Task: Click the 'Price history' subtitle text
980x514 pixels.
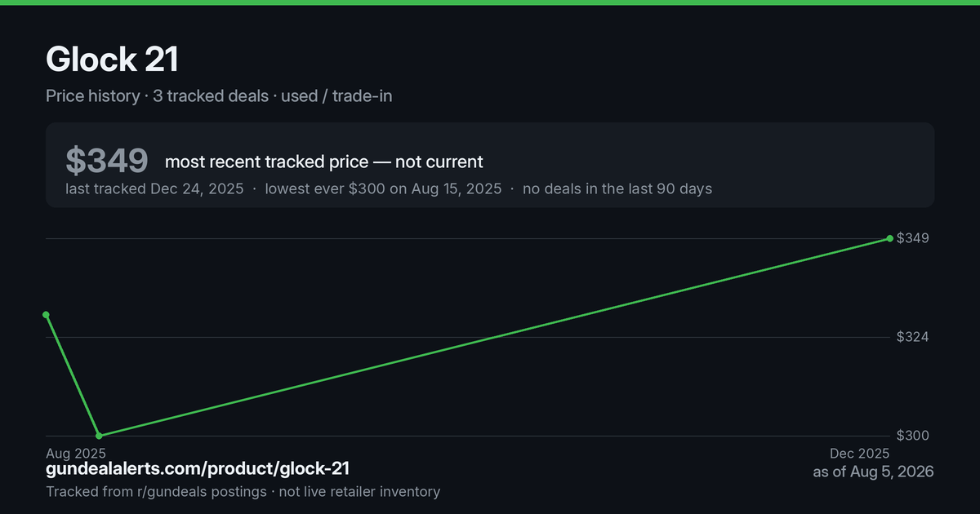Action: pyautogui.click(x=92, y=95)
